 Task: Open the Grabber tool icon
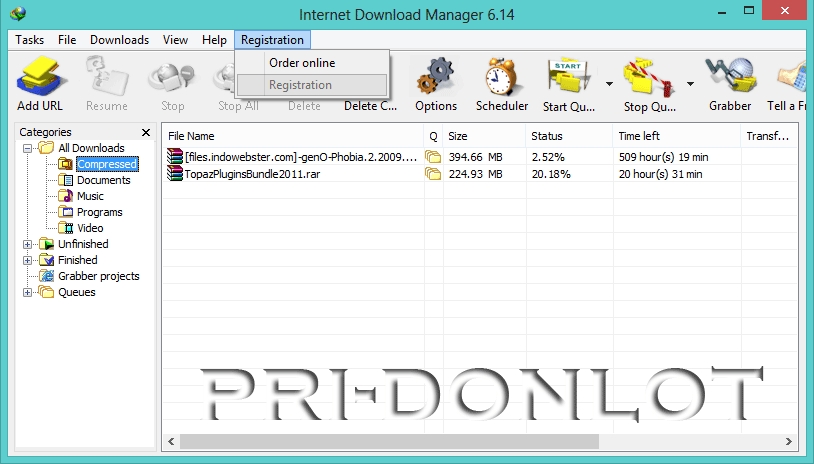pos(730,77)
